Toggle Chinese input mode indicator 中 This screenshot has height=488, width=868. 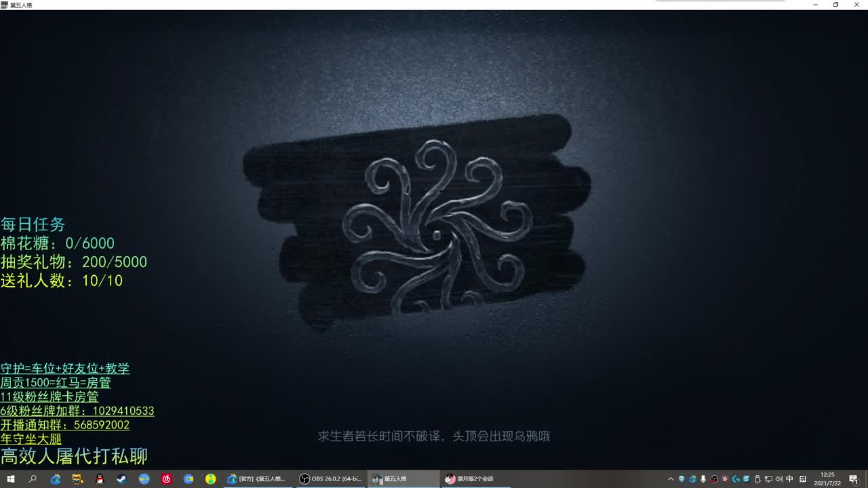pos(789,479)
